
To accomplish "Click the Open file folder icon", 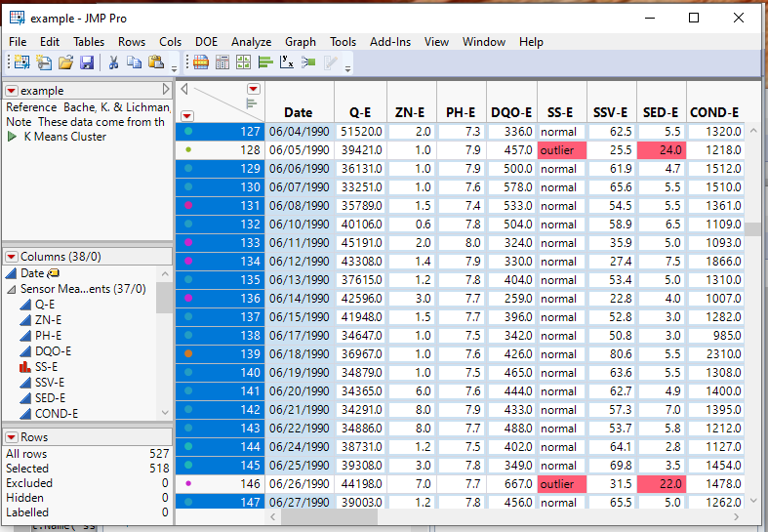I will click(x=65, y=62).
